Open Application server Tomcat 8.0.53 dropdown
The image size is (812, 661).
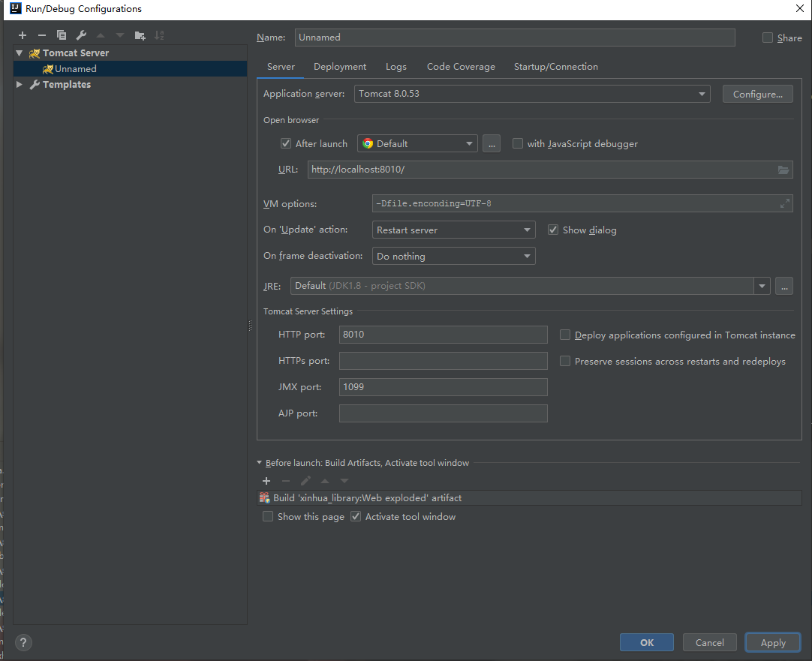coord(532,94)
